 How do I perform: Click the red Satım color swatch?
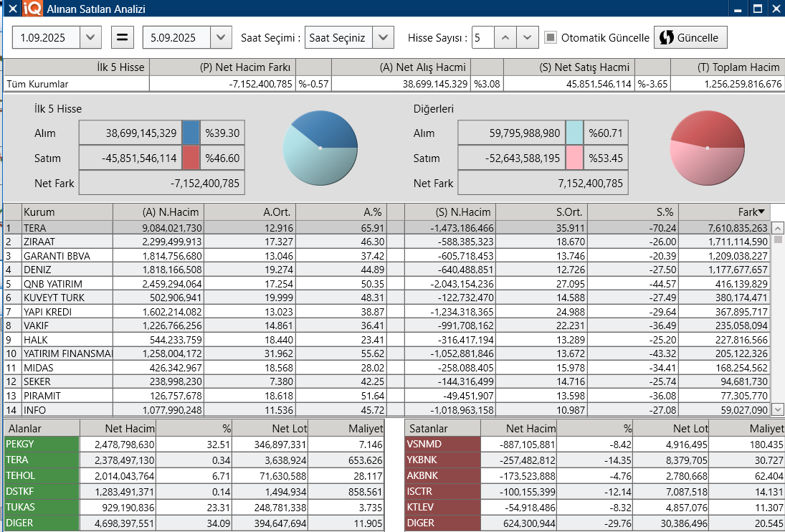(x=191, y=158)
